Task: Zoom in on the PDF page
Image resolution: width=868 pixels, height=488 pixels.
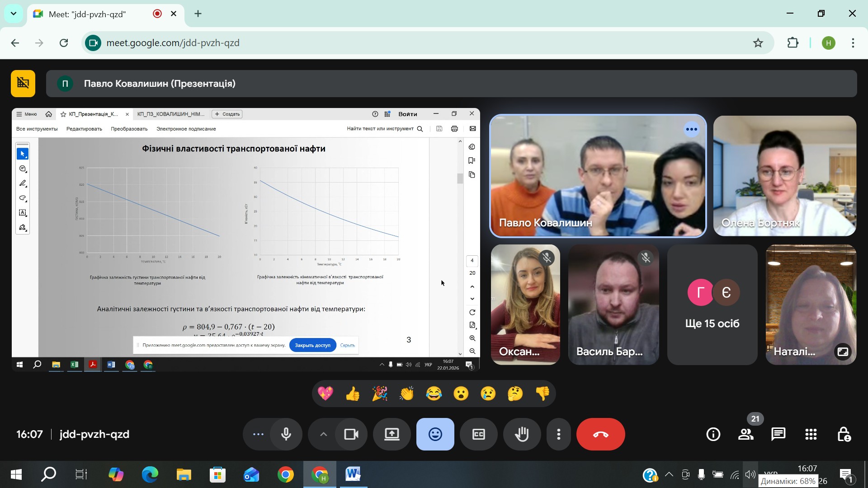Action: [x=473, y=338]
